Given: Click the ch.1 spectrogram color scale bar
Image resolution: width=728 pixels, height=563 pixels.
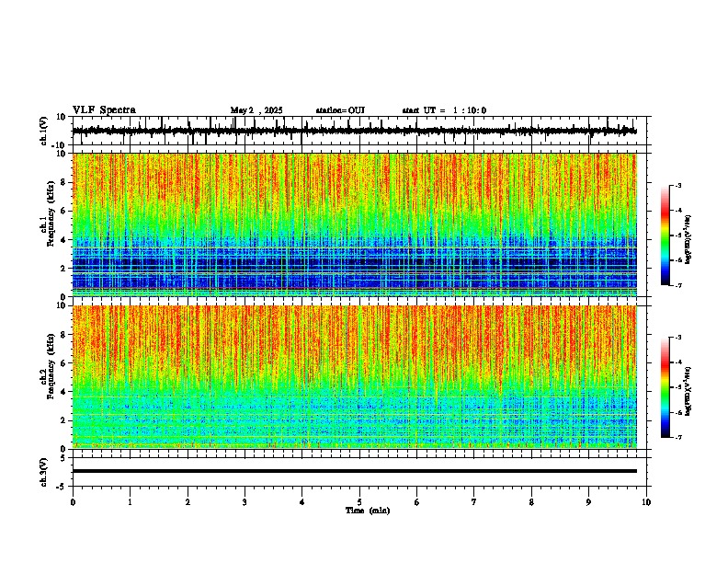Looking at the screenshot, I should (x=665, y=236).
